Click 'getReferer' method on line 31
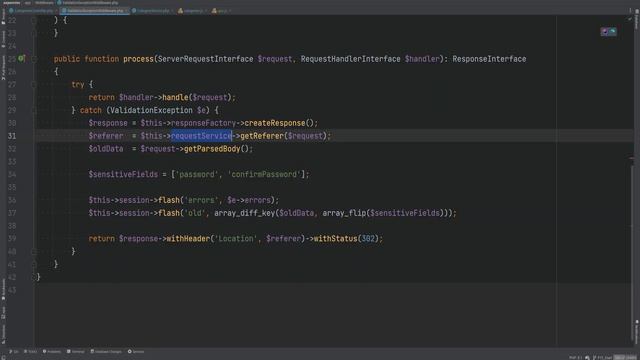Image resolution: width=640 pixels, height=360 pixels. (x=262, y=136)
